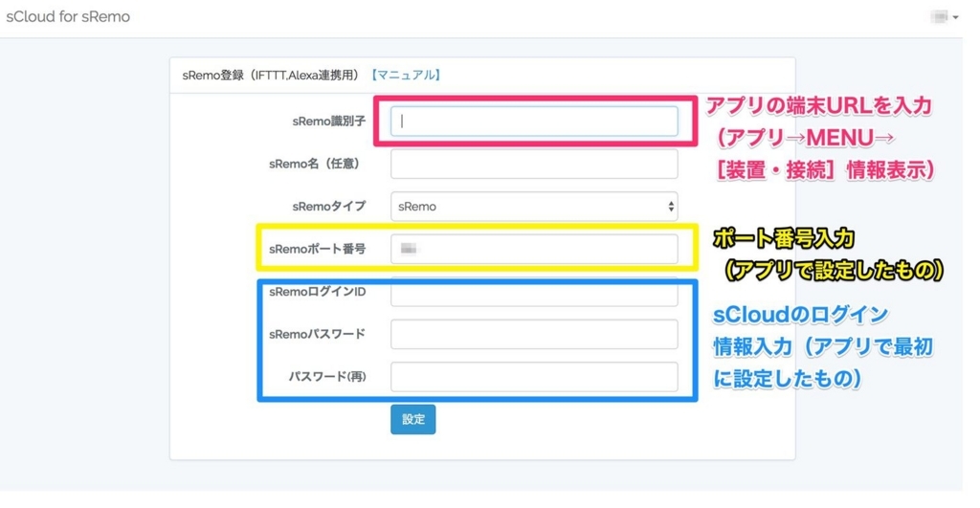980x508 pixels.
Task: Focus the sRemo識別子 input field
Action: click(x=534, y=121)
